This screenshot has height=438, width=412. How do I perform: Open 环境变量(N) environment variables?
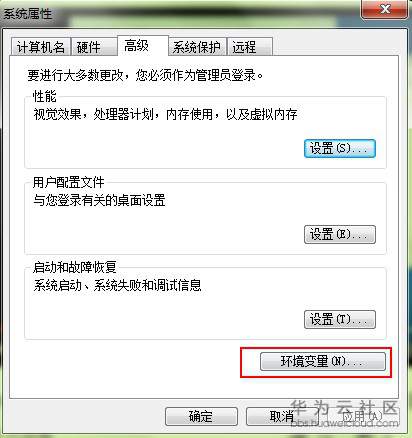[x=322, y=362]
